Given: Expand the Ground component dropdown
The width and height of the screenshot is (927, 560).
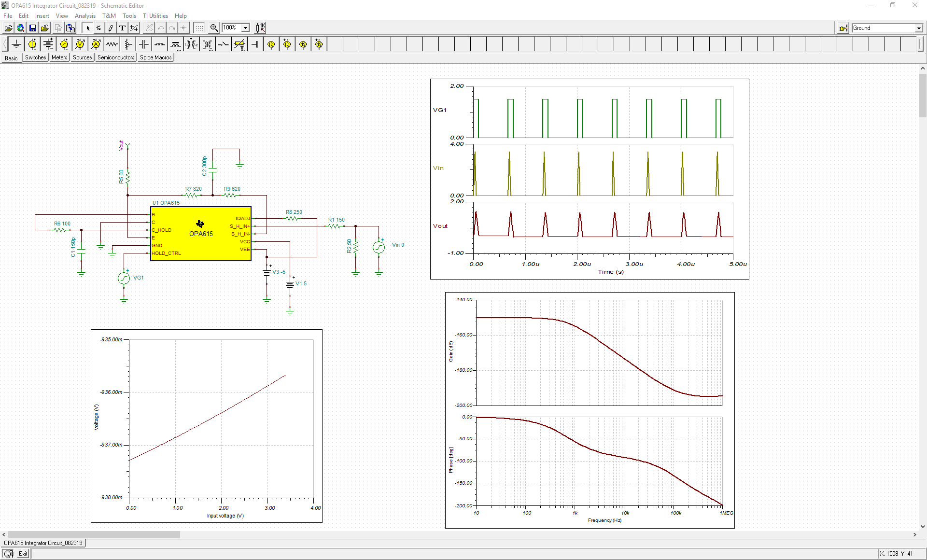Looking at the screenshot, I should (919, 28).
